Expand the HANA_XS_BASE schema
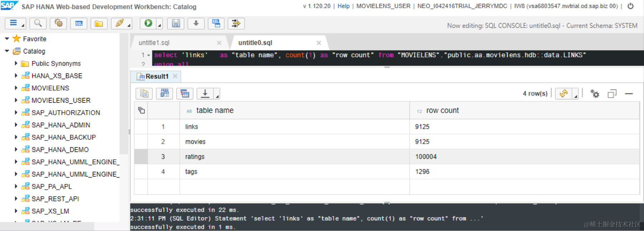The image size is (644, 231). (16, 76)
